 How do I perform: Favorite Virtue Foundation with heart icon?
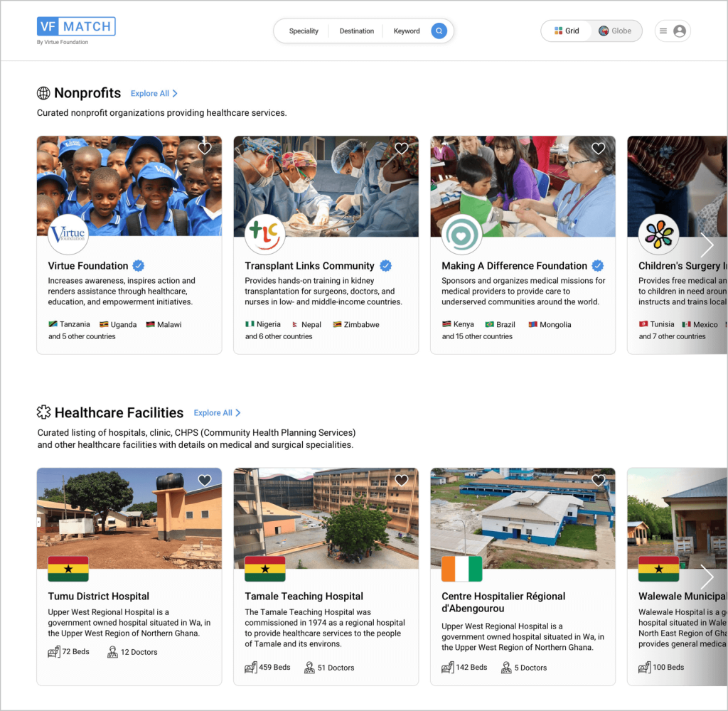[x=205, y=149]
